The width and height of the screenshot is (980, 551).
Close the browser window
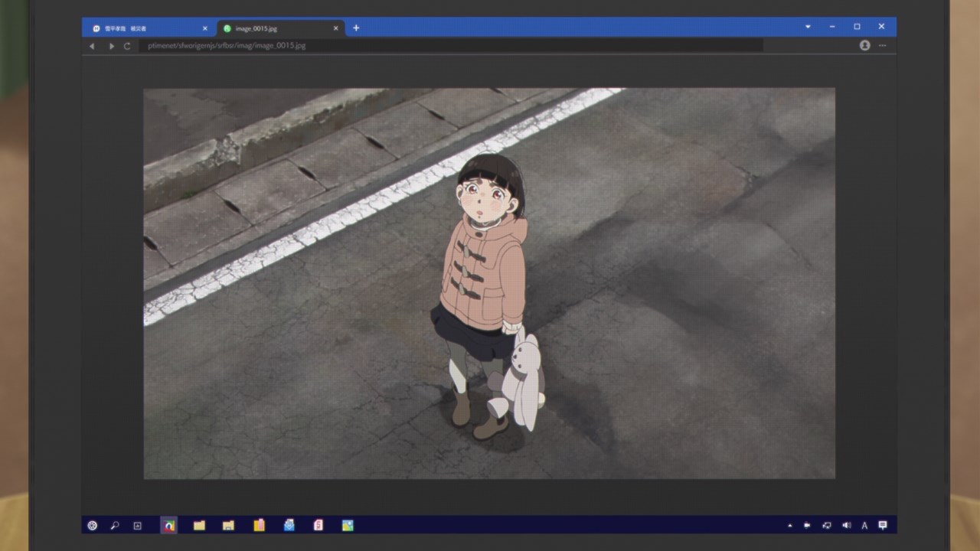[881, 27]
